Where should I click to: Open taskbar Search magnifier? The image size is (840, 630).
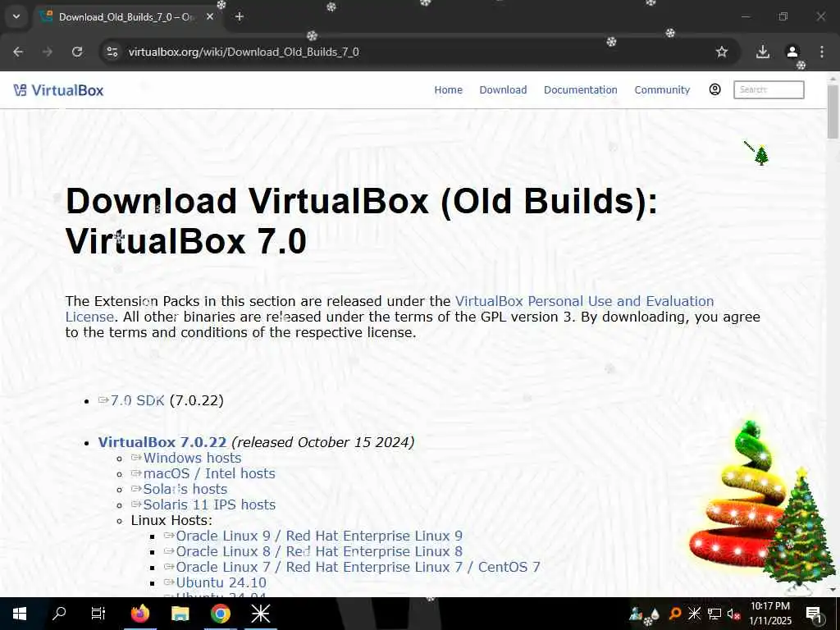click(59, 614)
